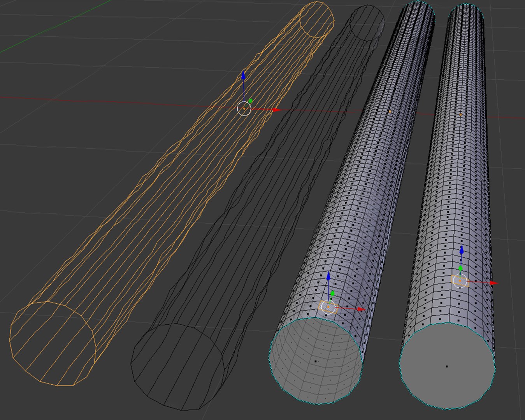Screen dimensions: 525x420
Task: Click white gizmo circle on orange wireframe cylinder
Action: tap(244, 109)
